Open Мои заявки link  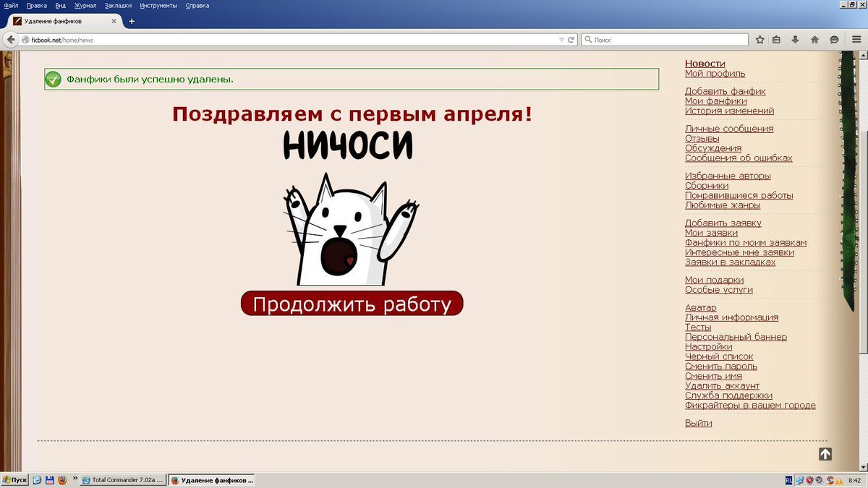coord(712,233)
